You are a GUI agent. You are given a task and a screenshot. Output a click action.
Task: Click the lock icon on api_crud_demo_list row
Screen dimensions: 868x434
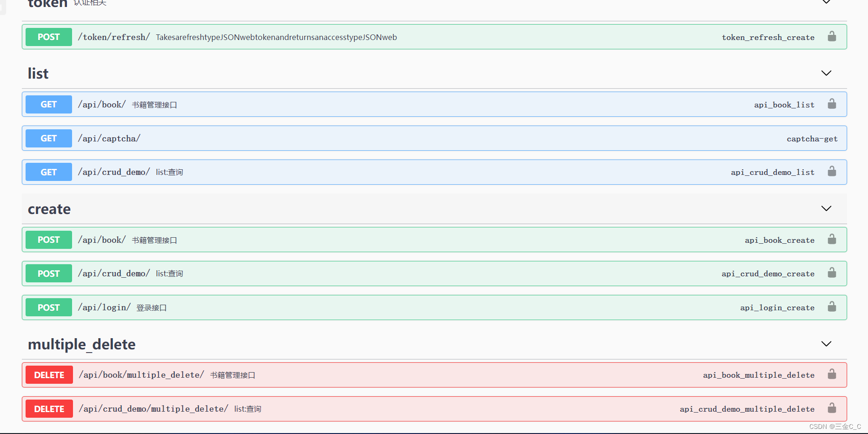832,171
